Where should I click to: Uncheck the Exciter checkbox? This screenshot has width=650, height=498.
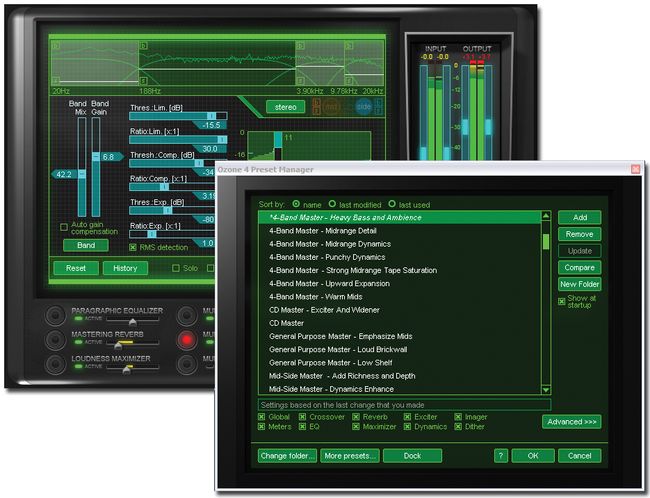coord(407,417)
